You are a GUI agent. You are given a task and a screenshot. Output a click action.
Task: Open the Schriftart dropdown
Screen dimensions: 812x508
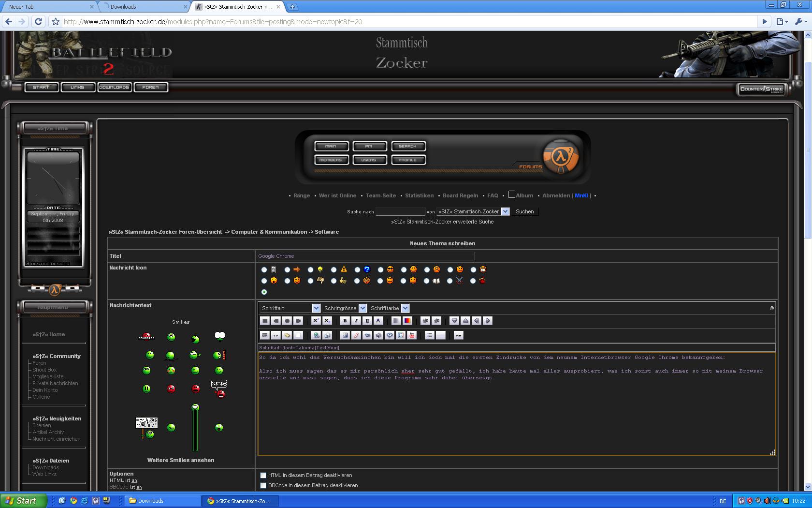(290, 308)
